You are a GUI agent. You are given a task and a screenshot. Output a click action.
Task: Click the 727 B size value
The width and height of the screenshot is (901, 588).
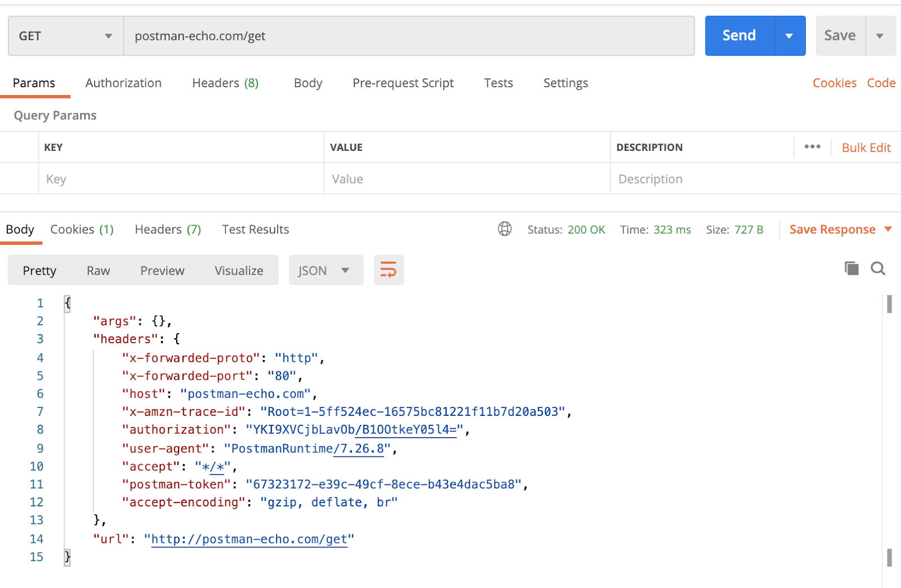(x=749, y=230)
